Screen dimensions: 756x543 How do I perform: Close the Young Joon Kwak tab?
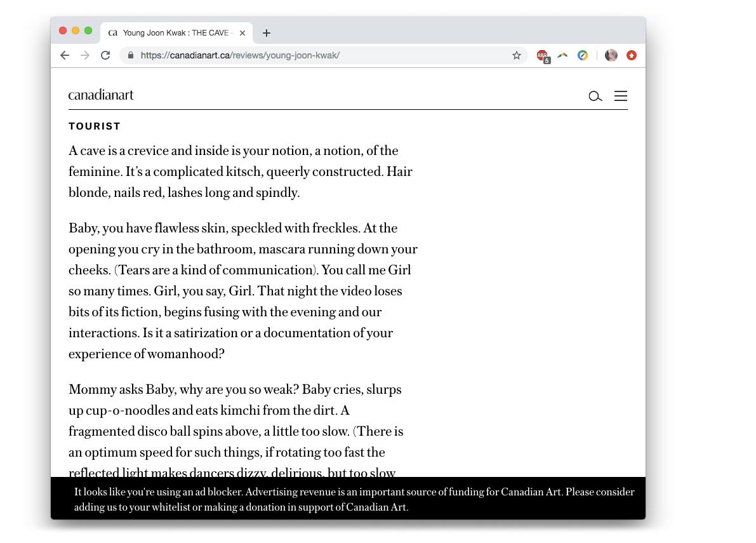[242, 33]
